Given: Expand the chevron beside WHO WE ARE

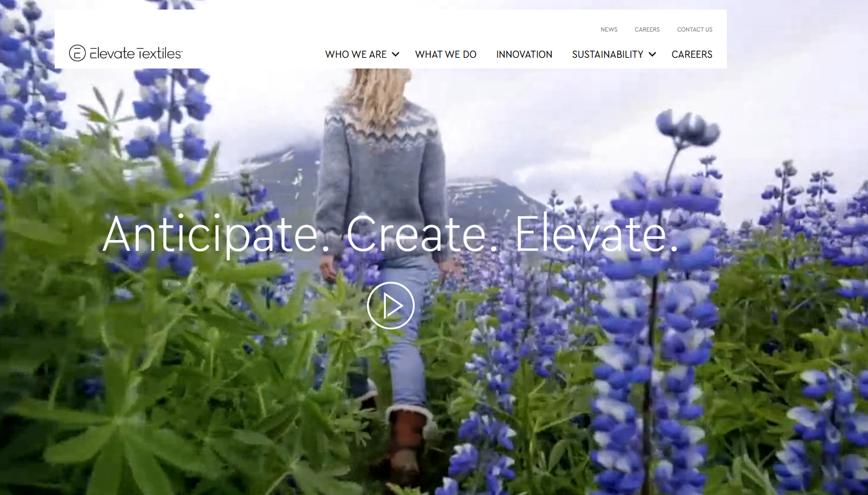Looking at the screenshot, I should coord(396,54).
